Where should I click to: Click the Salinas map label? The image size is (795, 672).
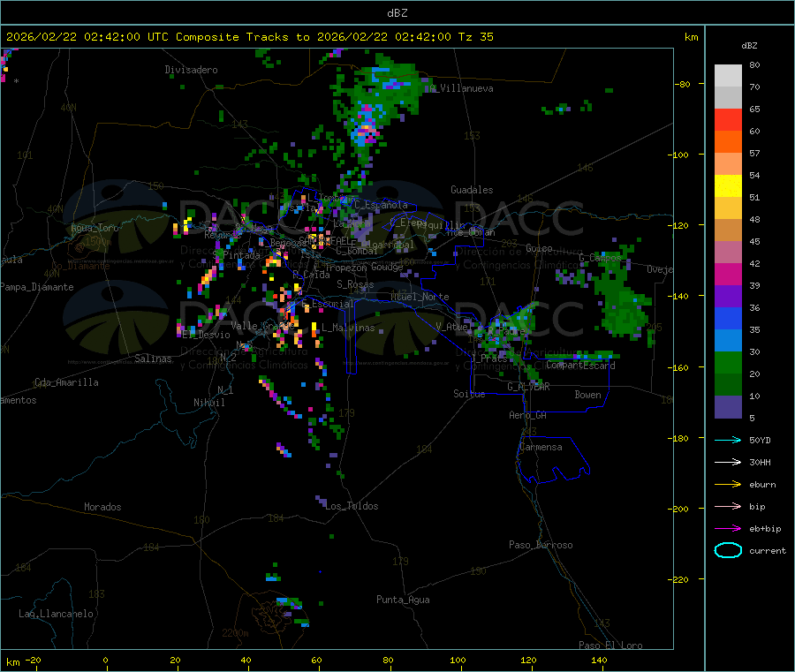153,359
